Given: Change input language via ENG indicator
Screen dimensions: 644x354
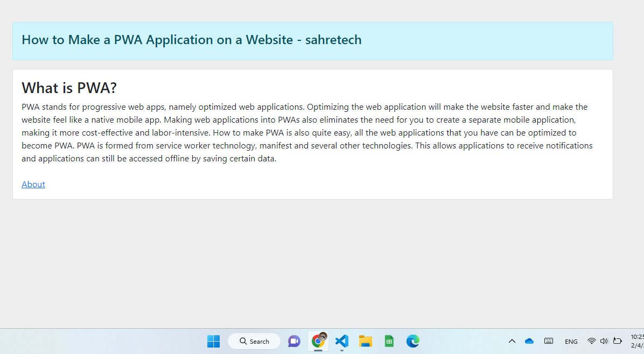Looking at the screenshot, I should coord(571,341).
